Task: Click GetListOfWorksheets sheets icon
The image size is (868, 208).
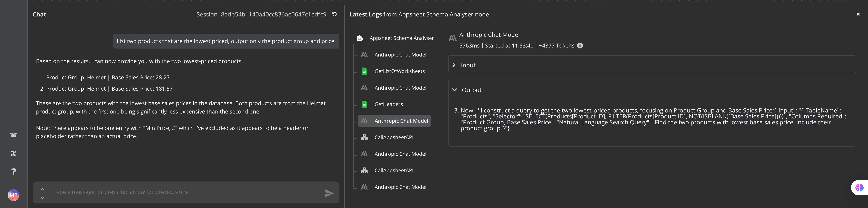Action: [364, 71]
